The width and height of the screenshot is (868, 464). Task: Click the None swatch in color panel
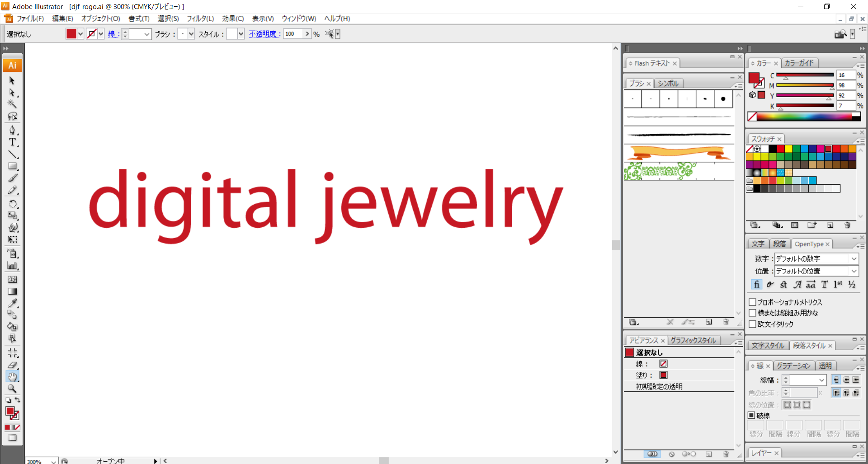pos(752,117)
